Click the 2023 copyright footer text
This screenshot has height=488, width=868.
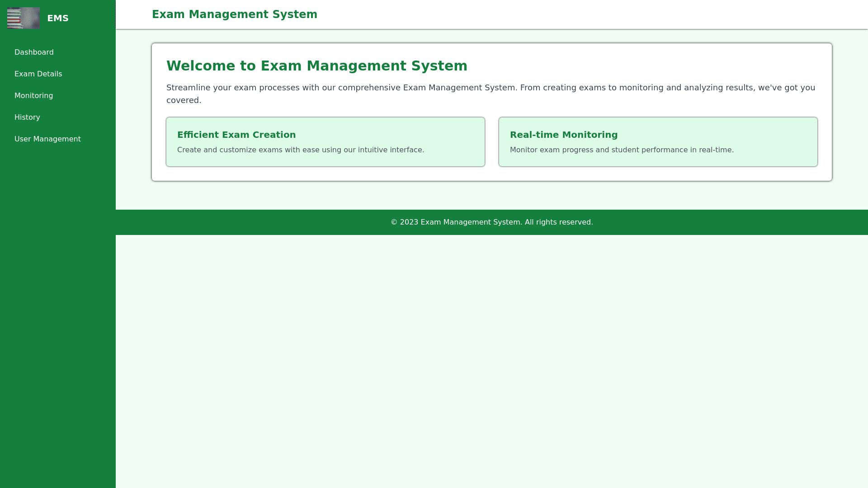(x=491, y=222)
